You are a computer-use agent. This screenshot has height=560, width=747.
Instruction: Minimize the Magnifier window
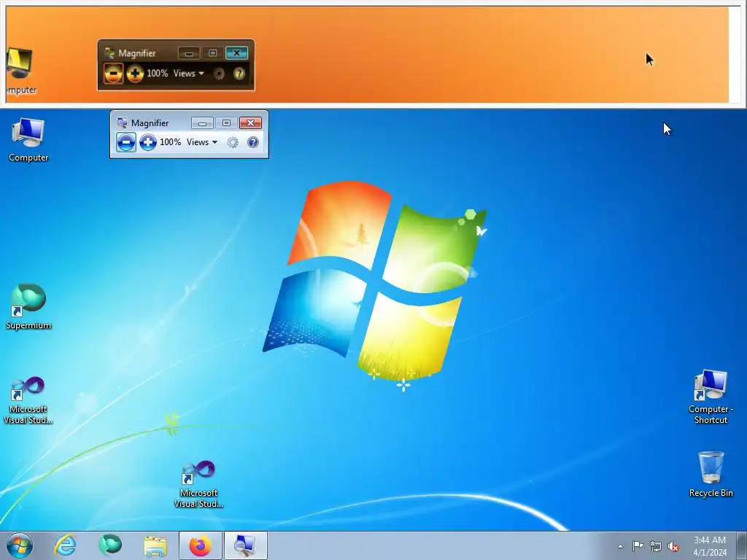pos(202,123)
